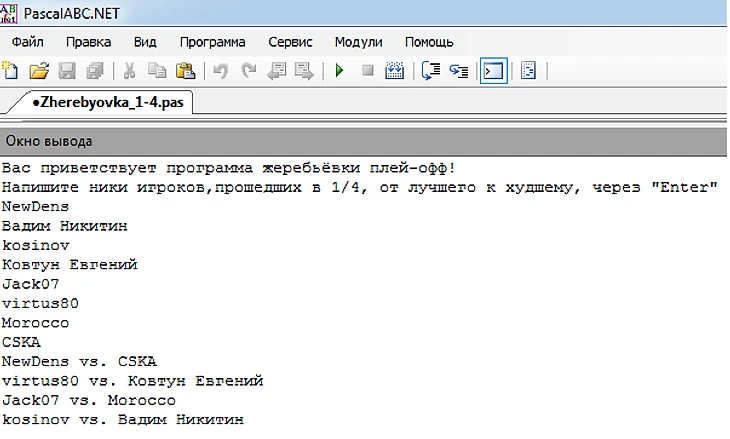Click the input line 'CSKA'

coord(21,342)
